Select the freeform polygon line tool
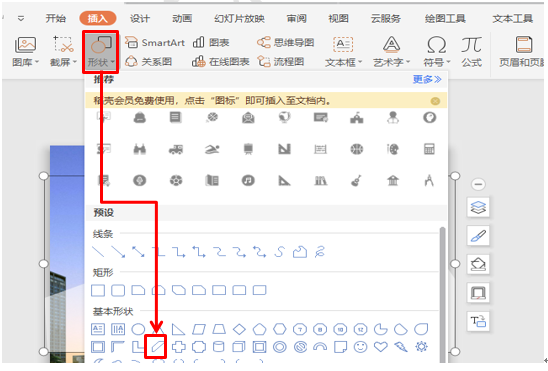 (x=300, y=252)
